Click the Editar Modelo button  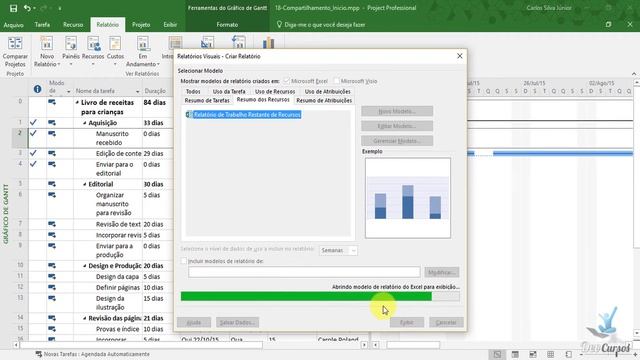pos(397,126)
